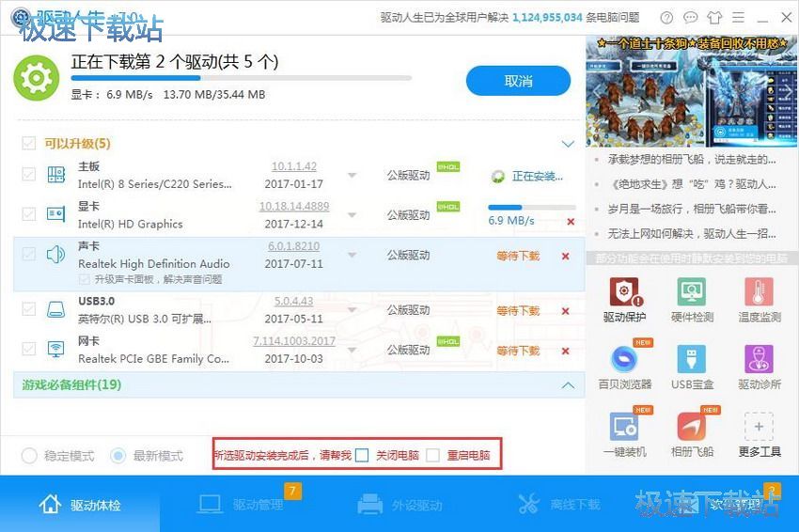
Task: Toggle the 网卡 driver checkbox
Action: [x=28, y=350]
